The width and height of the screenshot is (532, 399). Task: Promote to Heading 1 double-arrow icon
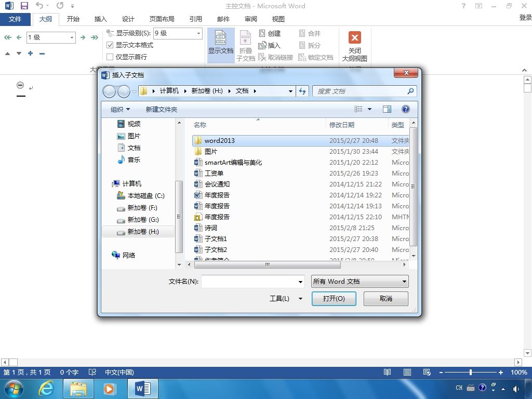7,37
